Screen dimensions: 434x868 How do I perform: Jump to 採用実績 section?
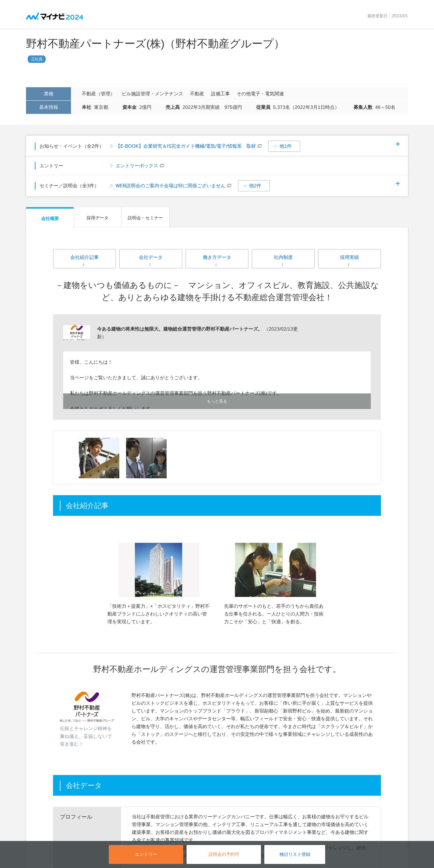[349, 259]
